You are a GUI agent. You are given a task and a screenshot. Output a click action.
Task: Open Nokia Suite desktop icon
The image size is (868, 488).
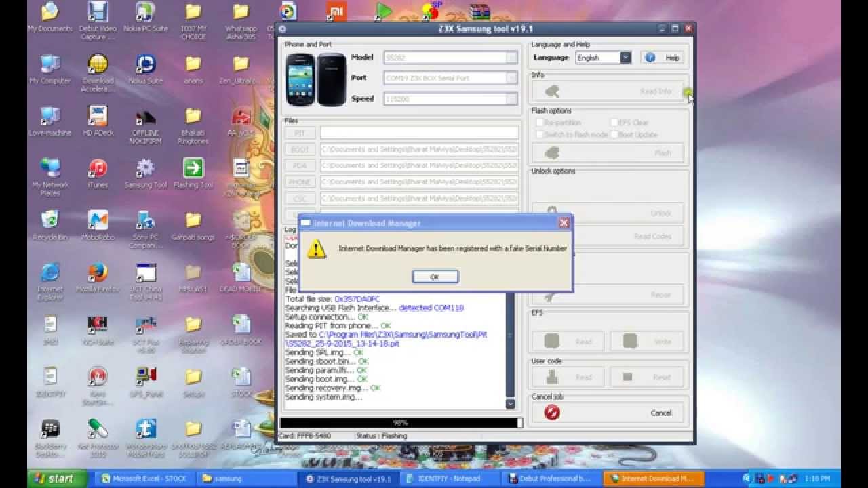[x=145, y=69]
